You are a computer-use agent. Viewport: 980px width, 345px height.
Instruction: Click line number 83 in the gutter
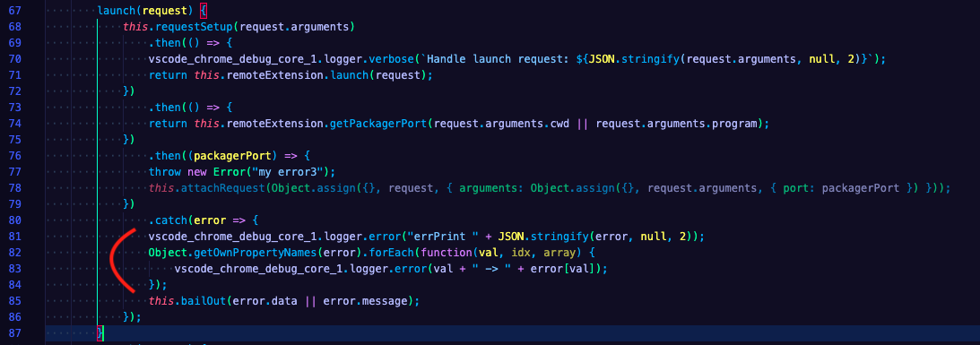click(x=14, y=269)
